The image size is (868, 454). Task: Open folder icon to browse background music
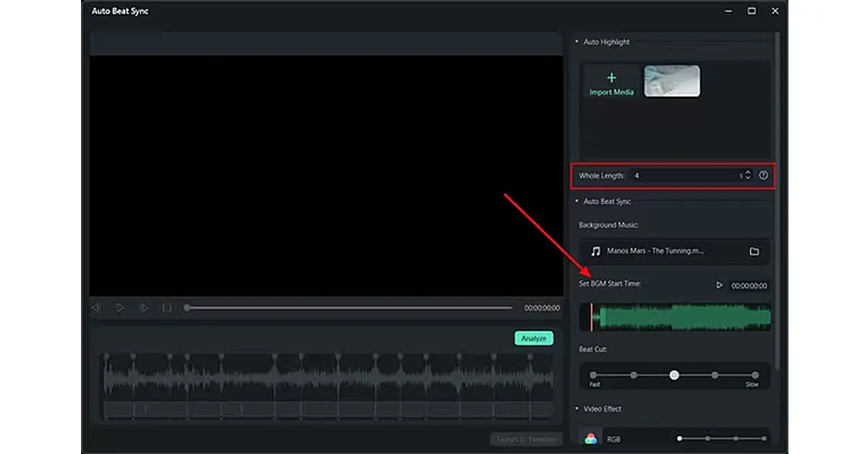pyautogui.click(x=754, y=252)
